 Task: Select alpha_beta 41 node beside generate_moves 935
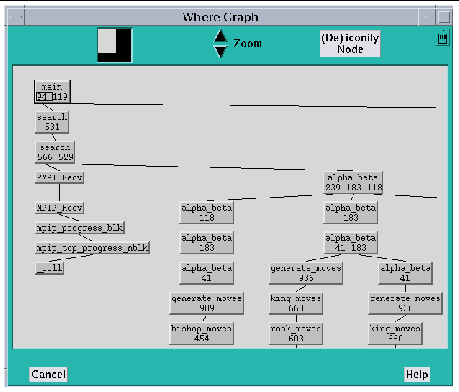click(x=405, y=273)
